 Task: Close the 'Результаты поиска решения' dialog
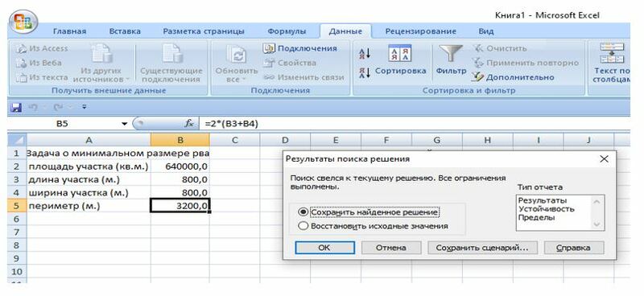coord(604,159)
